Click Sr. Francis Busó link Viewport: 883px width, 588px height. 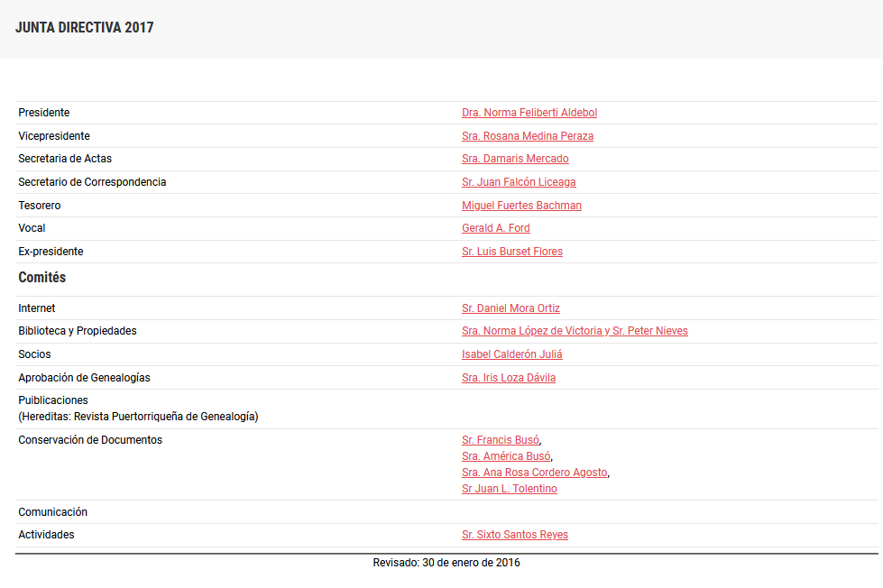501,440
